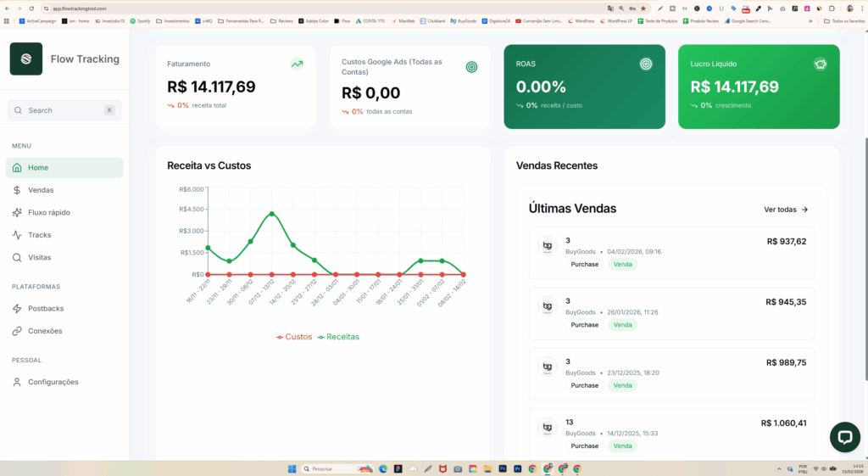Viewport: 868px width, 476px height.
Task: Click Purchase tag on 04/02/2026 sale
Action: pos(585,265)
